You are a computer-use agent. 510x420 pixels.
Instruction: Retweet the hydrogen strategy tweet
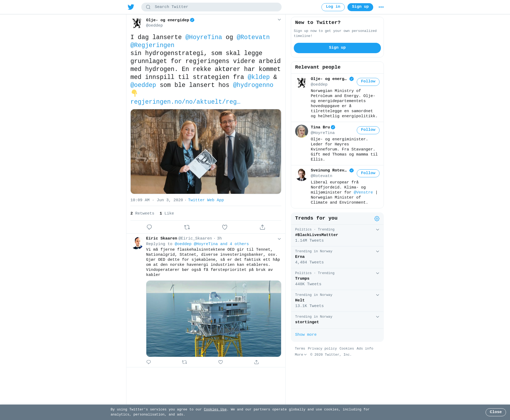coord(187,227)
